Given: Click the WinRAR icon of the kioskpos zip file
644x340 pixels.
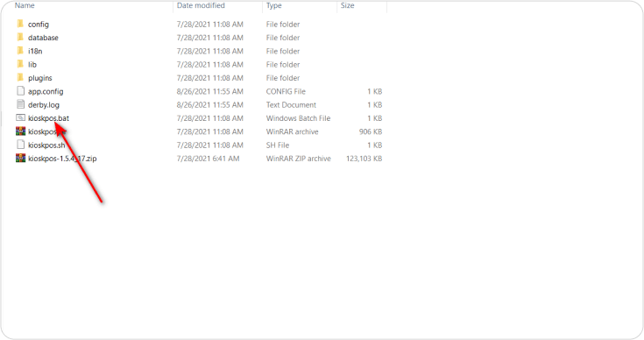Looking at the screenshot, I should 20,158.
